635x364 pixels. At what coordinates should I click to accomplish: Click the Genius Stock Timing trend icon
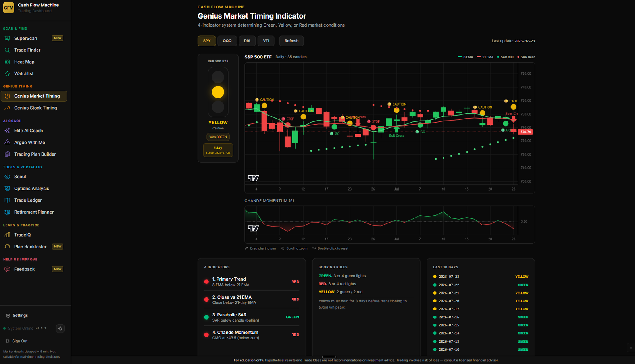pos(7,108)
